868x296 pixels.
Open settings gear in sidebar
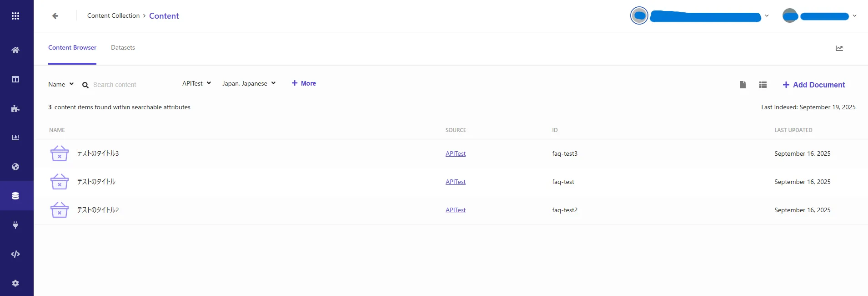pos(15,283)
